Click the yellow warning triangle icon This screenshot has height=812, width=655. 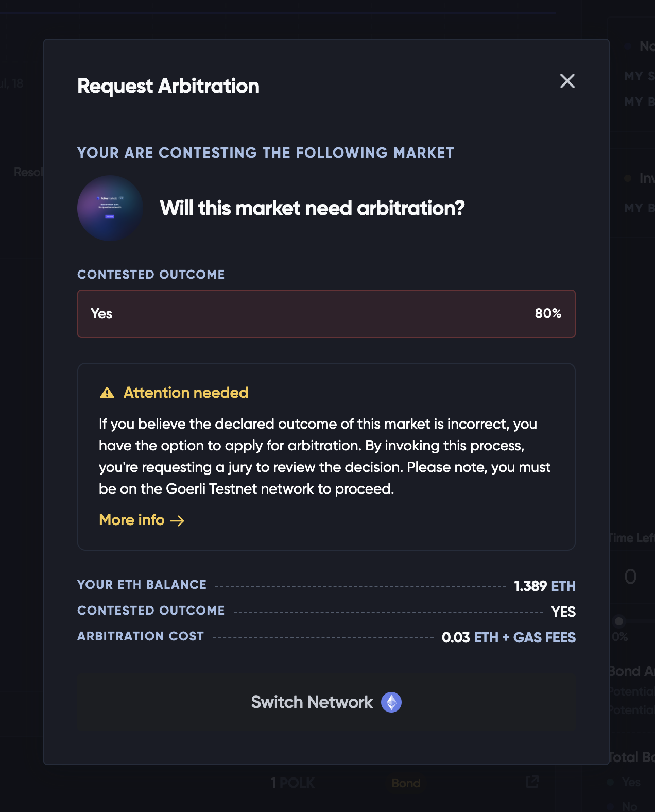tap(107, 393)
